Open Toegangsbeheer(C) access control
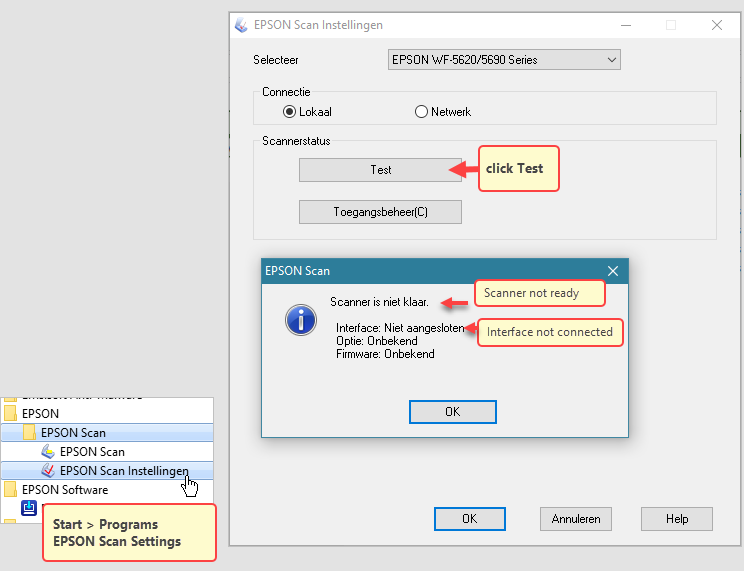This screenshot has height=571, width=744. click(x=380, y=212)
